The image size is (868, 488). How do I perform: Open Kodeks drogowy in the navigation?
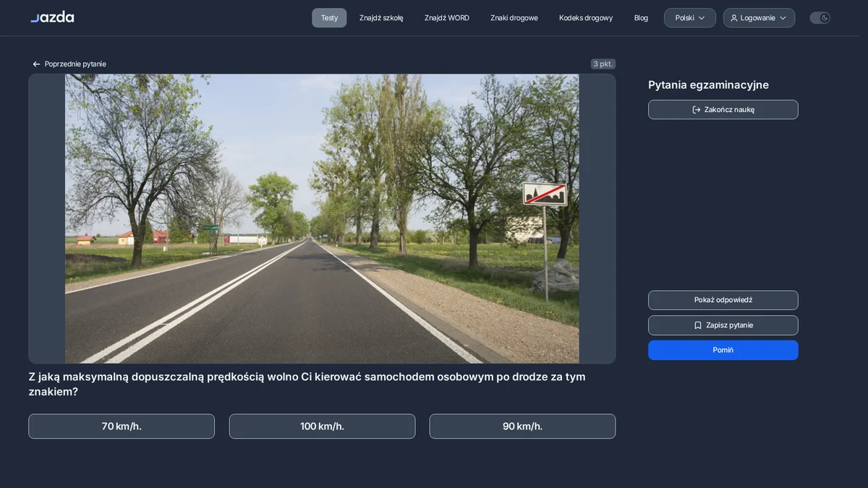click(x=586, y=18)
